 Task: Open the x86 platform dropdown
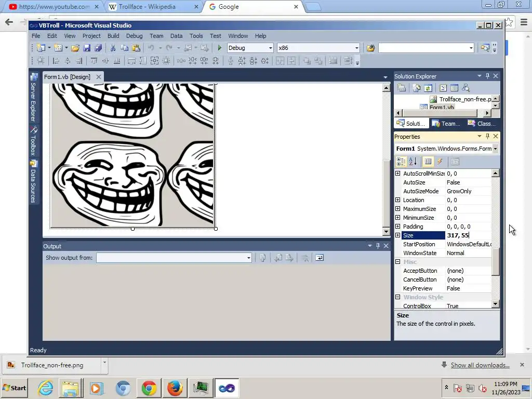pyautogui.click(x=356, y=48)
